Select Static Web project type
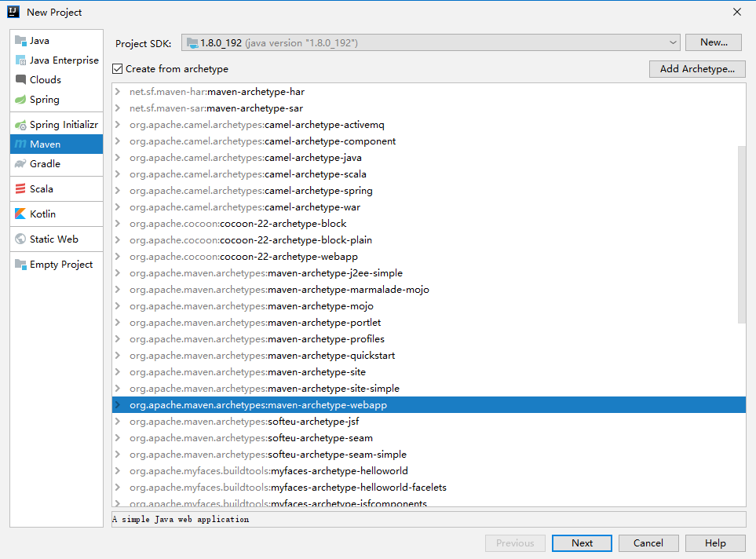 tap(57, 239)
